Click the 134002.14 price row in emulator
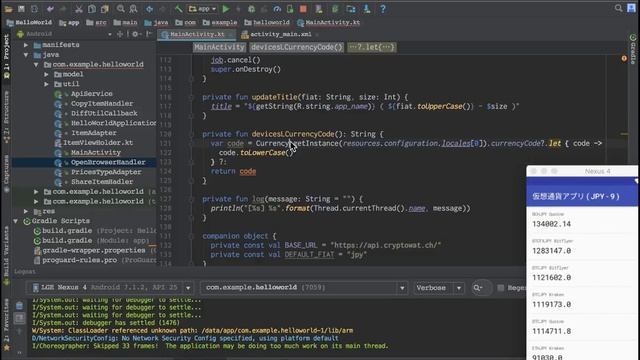640x360 pixels. (x=582, y=220)
